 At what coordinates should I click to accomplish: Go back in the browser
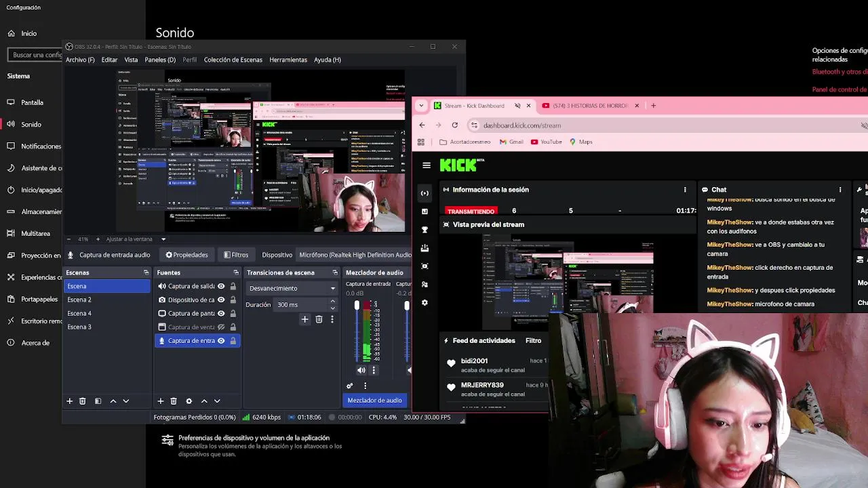tap(422, 125)
